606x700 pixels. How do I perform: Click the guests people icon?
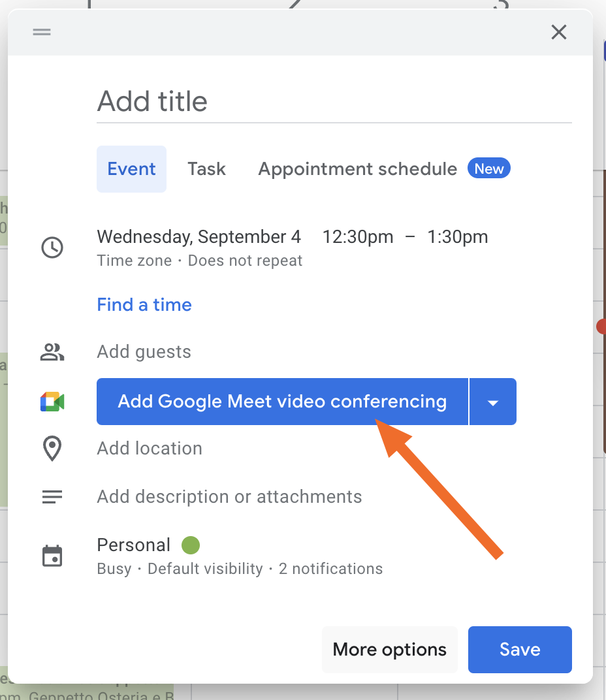(x=52, y=352)
